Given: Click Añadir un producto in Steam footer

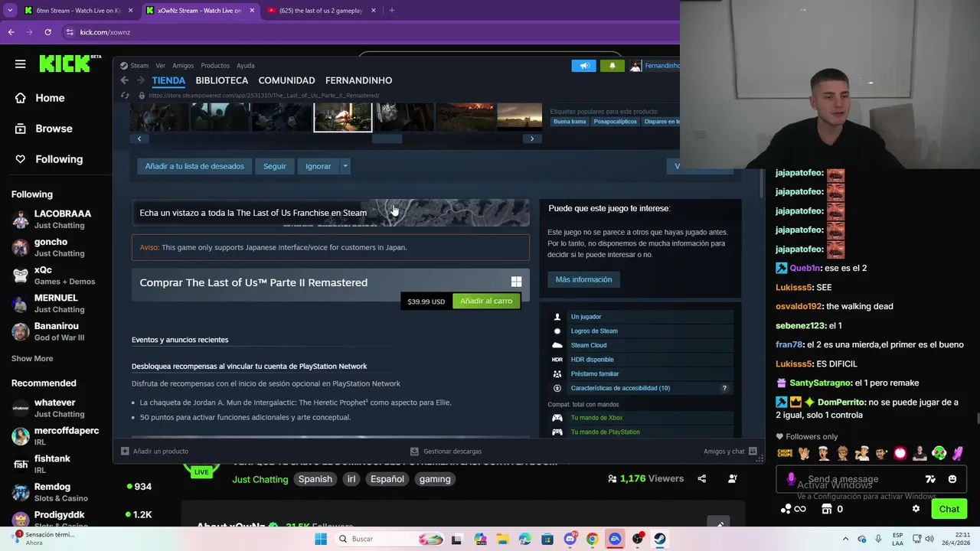Looking at the screenshot, I should (155, 452).
